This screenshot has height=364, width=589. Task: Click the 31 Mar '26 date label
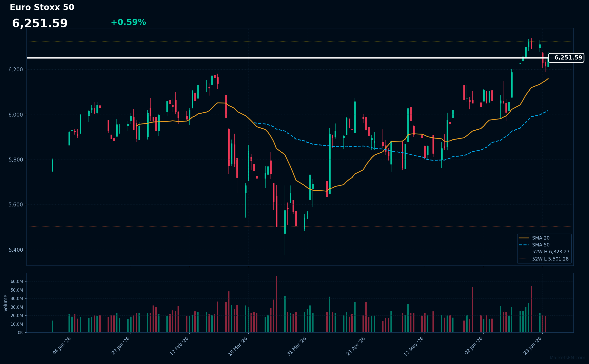click(x=297, y=346)
